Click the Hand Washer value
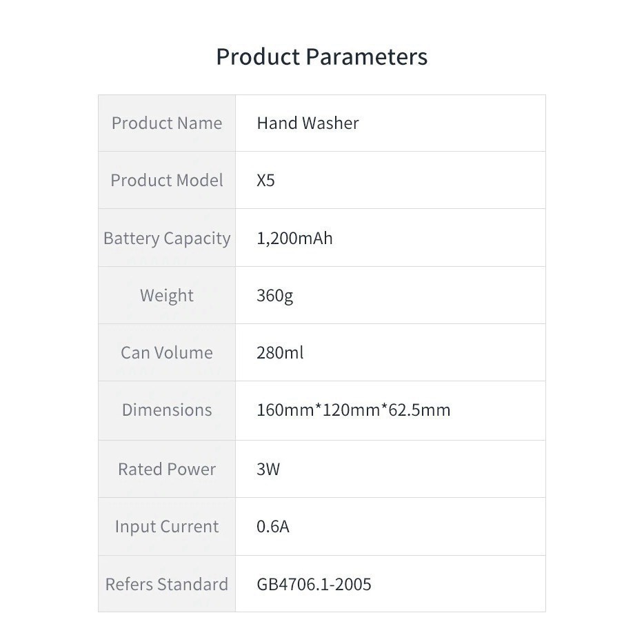This screenshot has height=644, width=644. click(308, 123)
